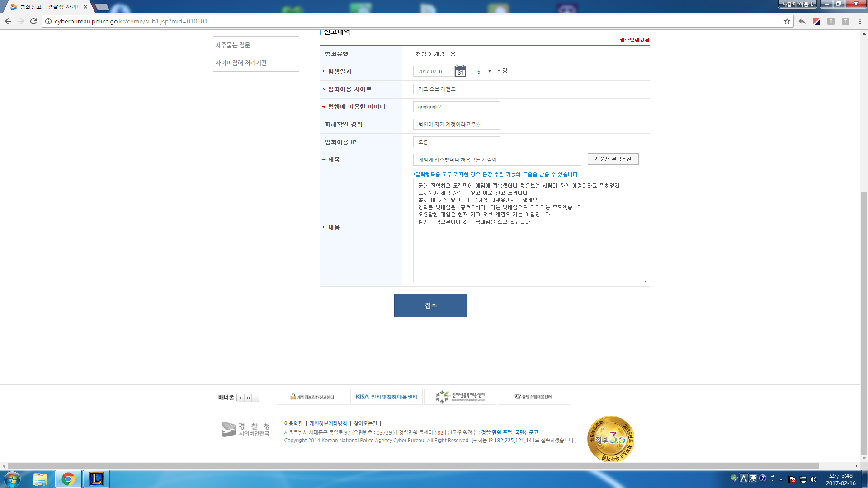This screenshot has width=868, height=488.
Task: Select 사이버침해 처리기관 sidebar item
Action: [x=241, y=63]
